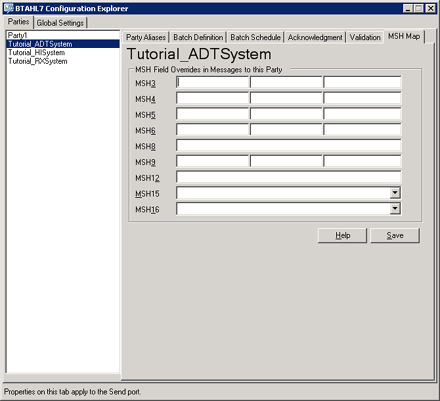
Task: Click the first MSH3 input field
Action: [213, 82]
